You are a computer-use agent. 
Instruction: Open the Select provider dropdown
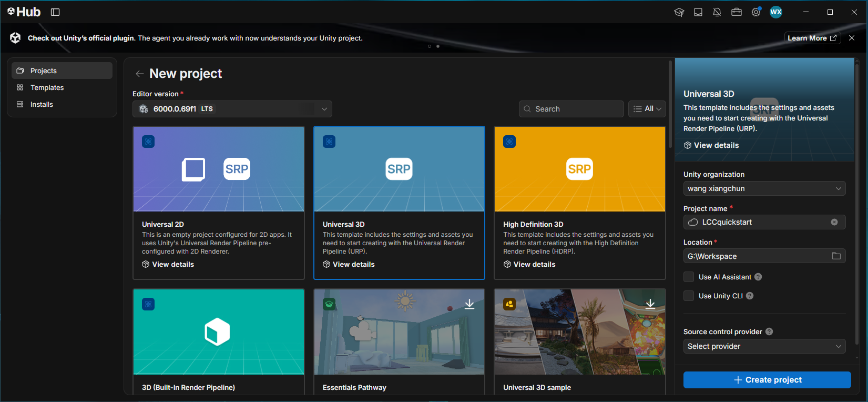[x=764, y=346]
